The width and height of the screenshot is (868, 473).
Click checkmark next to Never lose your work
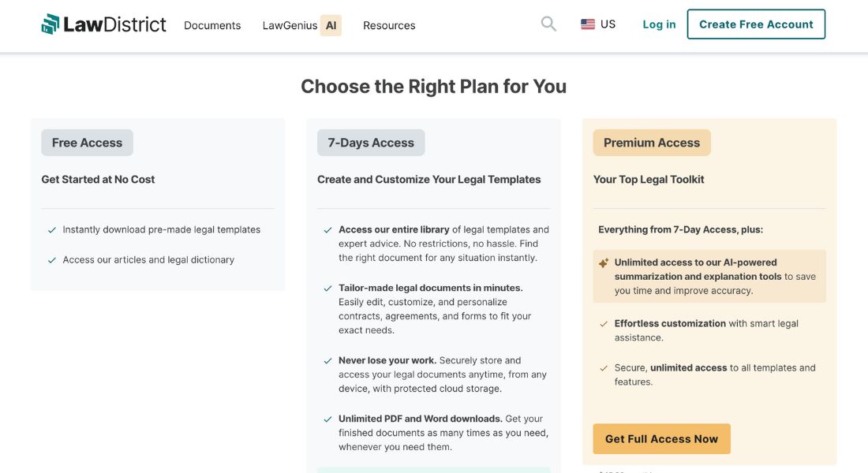(327, 361)
